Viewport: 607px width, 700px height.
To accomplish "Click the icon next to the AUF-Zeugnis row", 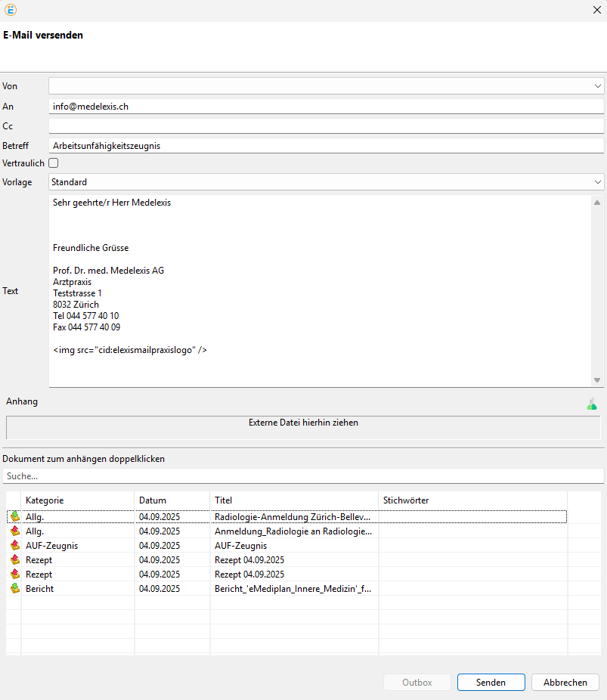I will [x=14, y=546].
